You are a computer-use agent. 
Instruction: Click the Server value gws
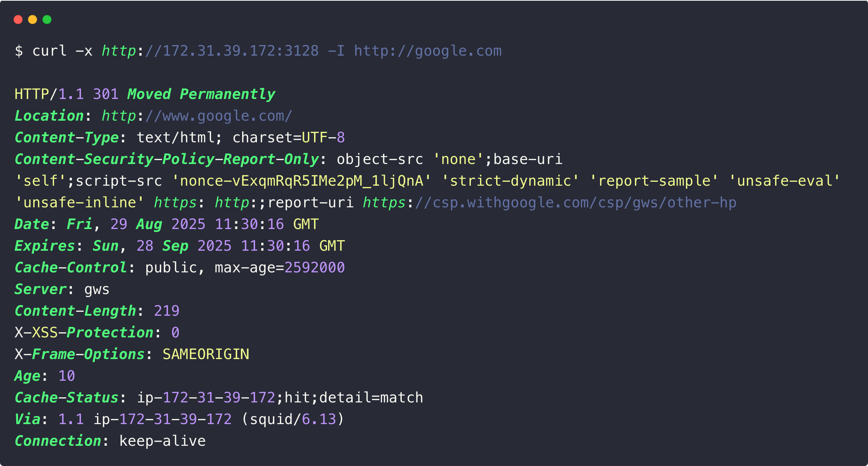[x=96, y=289]
